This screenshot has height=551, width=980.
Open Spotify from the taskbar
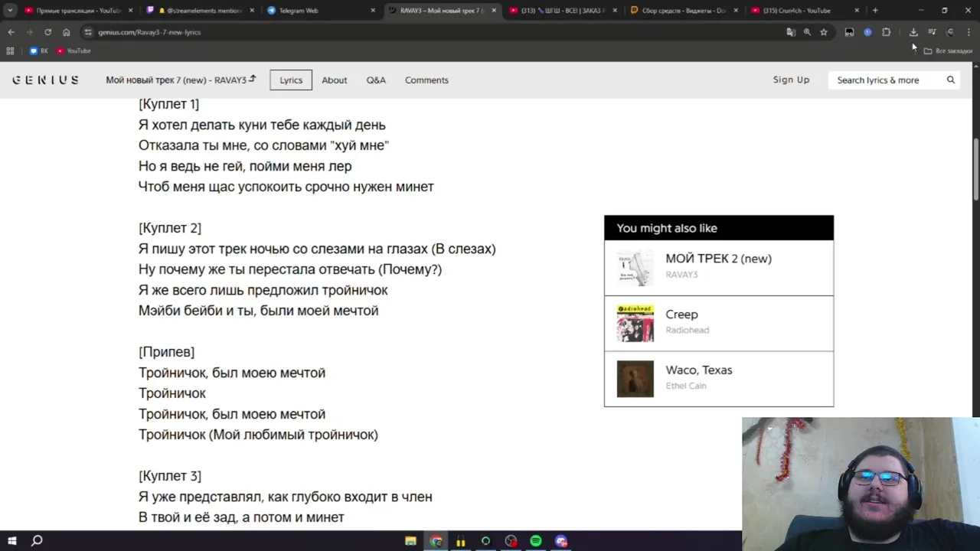[x=536, y=541]
